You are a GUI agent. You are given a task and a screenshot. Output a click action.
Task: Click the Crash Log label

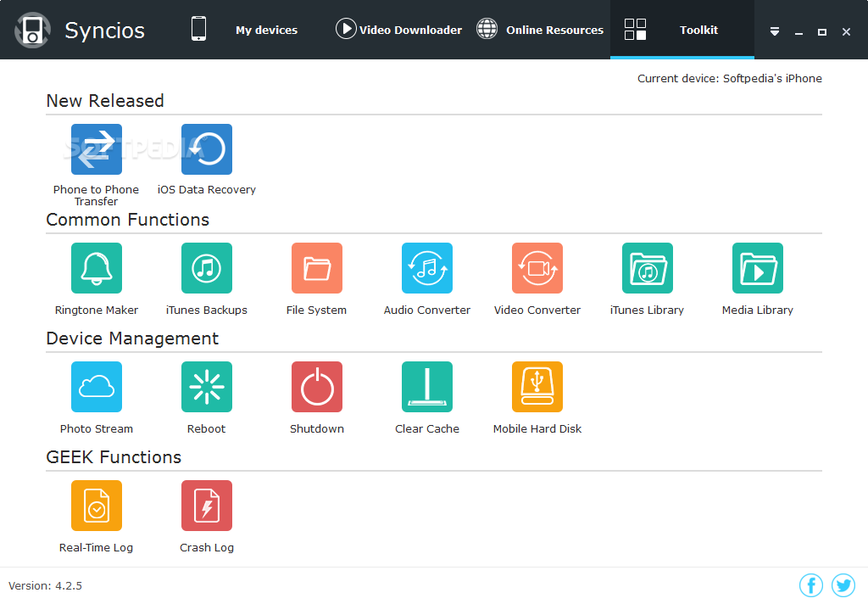tap(207, 547)
